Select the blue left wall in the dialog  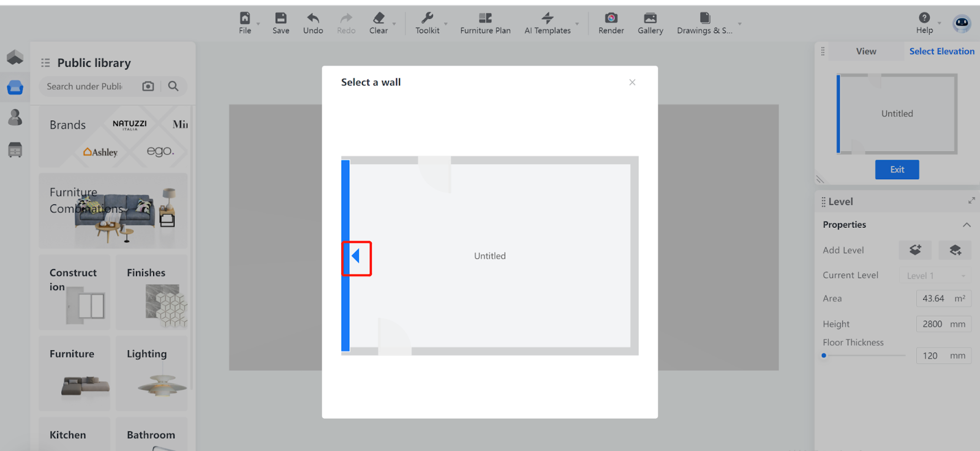[x=345, y=256]
